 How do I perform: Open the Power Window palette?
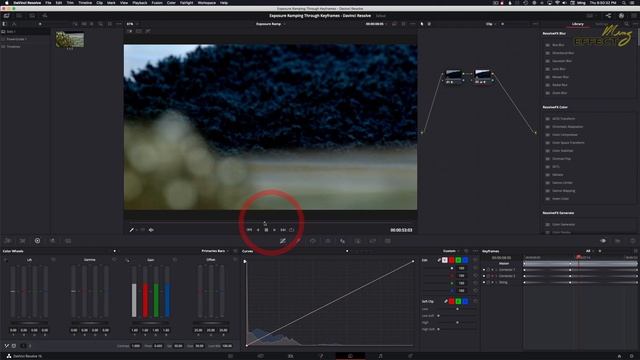pos(313,241)
